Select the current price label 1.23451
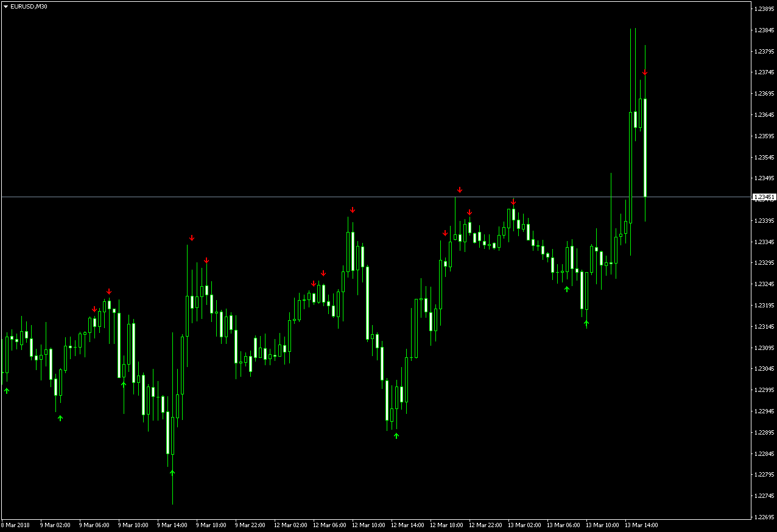Screen dimensions: 777x532 [764, 197]
